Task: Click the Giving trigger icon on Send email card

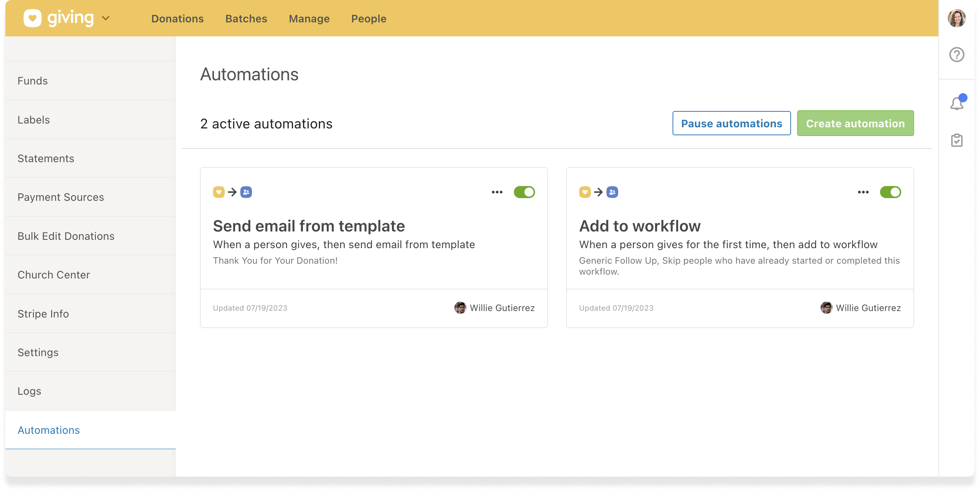Action: coord(219,192)
